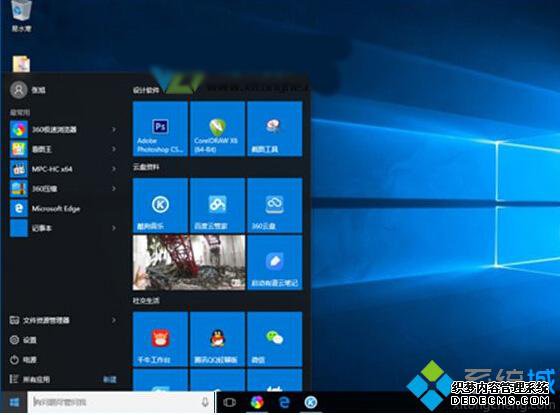Open the Tencent QQ penguin tile
The width and height of the screenshot is (560, 415).
pyautogui.click(x=218, y=339)
